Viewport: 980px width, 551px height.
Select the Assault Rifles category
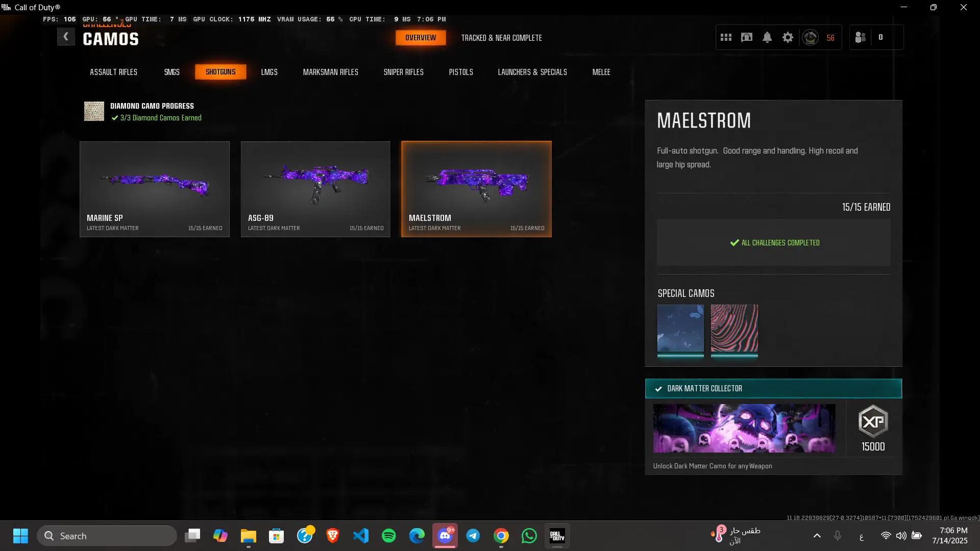tap(113, 72)
